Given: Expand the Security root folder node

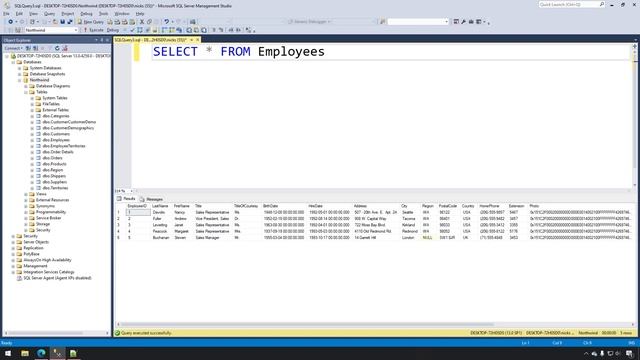Looking at the screenshot, I should (13, 236).
